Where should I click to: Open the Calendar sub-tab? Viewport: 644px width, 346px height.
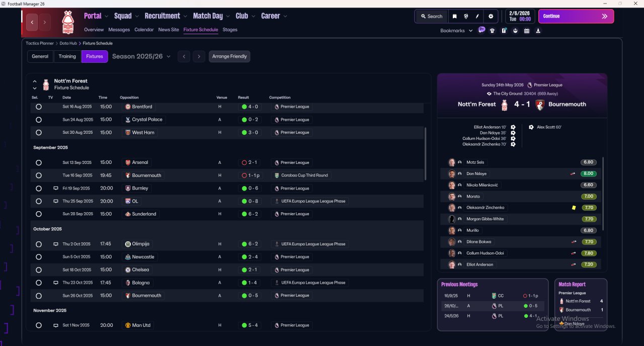click(x=144, y=30)
